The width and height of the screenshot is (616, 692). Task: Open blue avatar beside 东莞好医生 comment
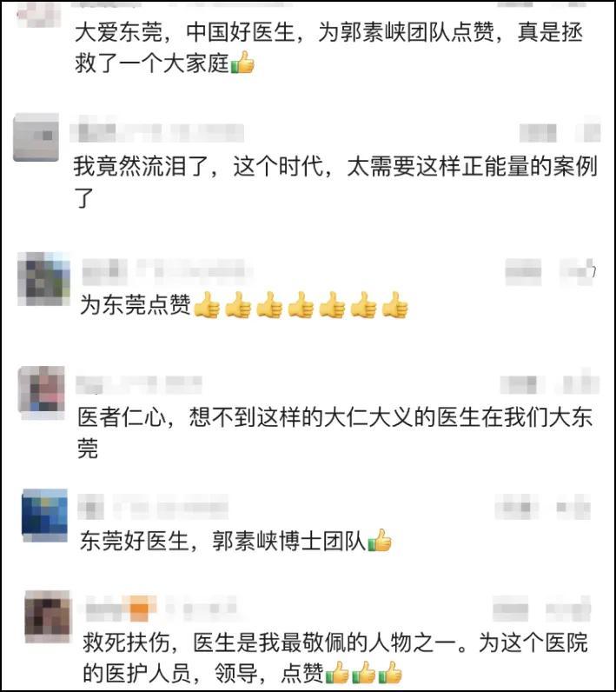(x=45, y=515)
